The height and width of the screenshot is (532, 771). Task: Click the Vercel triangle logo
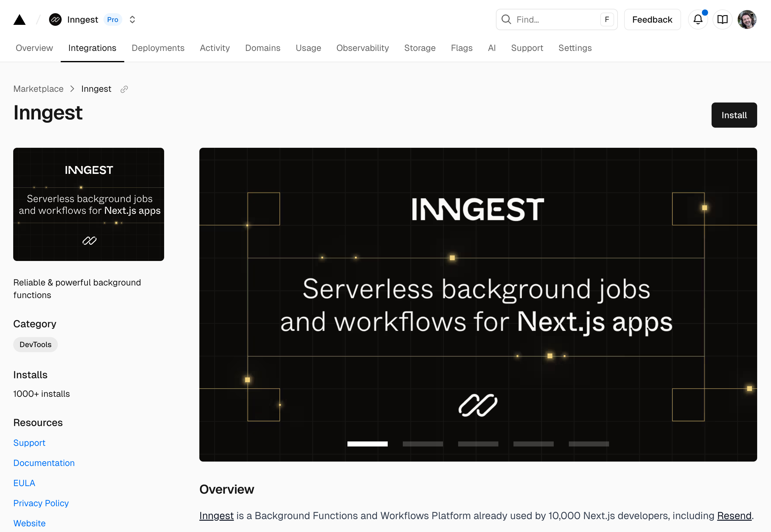pyautogui.click(x=19, y=20)
